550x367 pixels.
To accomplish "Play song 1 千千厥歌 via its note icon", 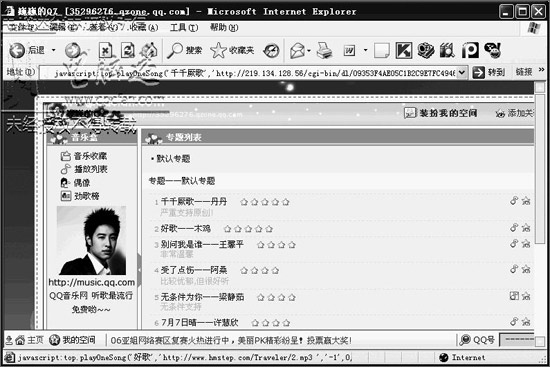I will [514, 201].
